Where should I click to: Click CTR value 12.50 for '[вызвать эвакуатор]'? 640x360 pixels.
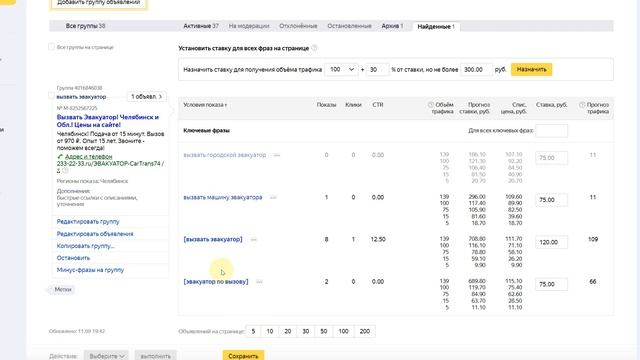point(378,240)
